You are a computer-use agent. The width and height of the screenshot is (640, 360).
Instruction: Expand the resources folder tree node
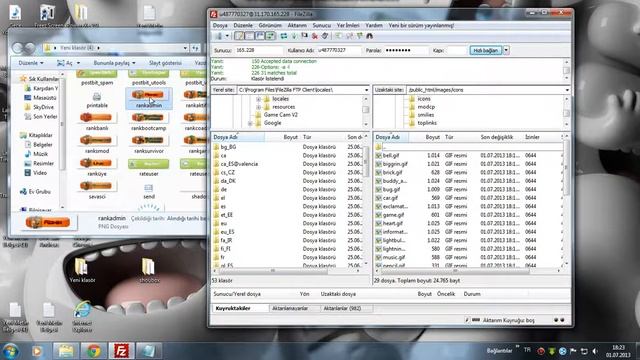(x=258, y=107)
